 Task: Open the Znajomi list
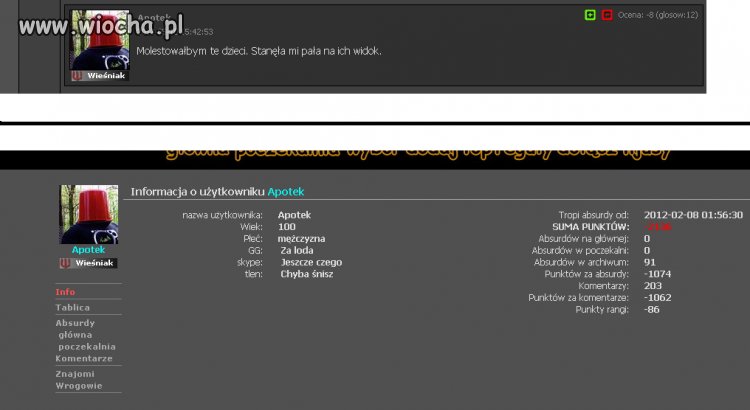pyautogui.click(x=75, y=374)
